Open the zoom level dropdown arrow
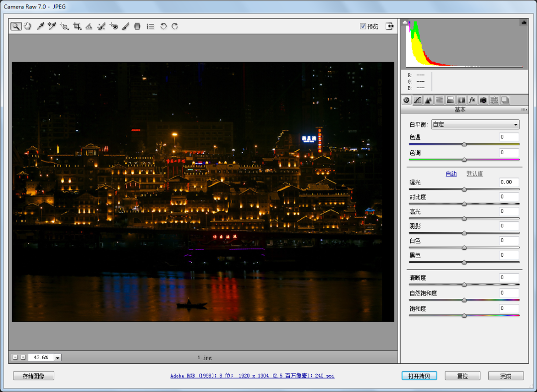The image size is (537, 392). coord(58,357)
